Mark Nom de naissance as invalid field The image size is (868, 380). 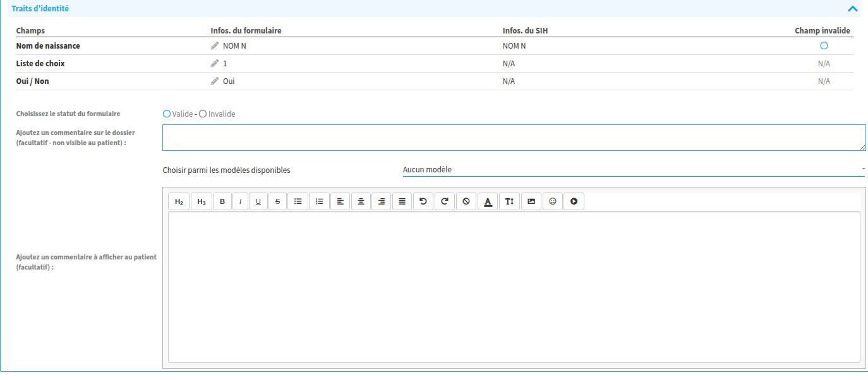pos(824,46)
